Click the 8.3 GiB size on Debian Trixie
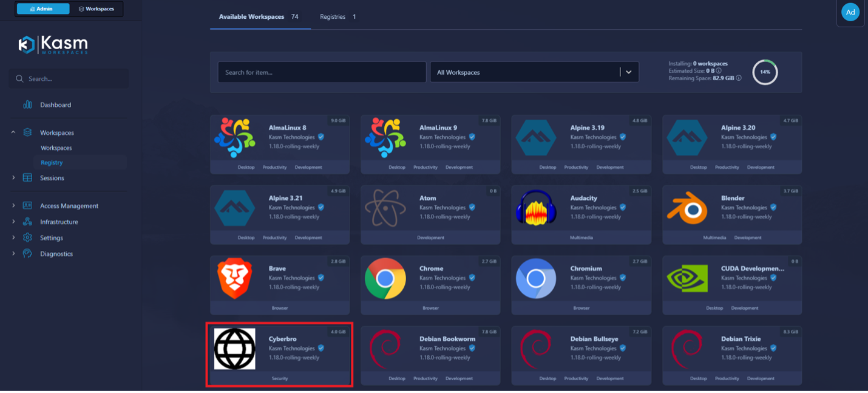 (790, 332)
